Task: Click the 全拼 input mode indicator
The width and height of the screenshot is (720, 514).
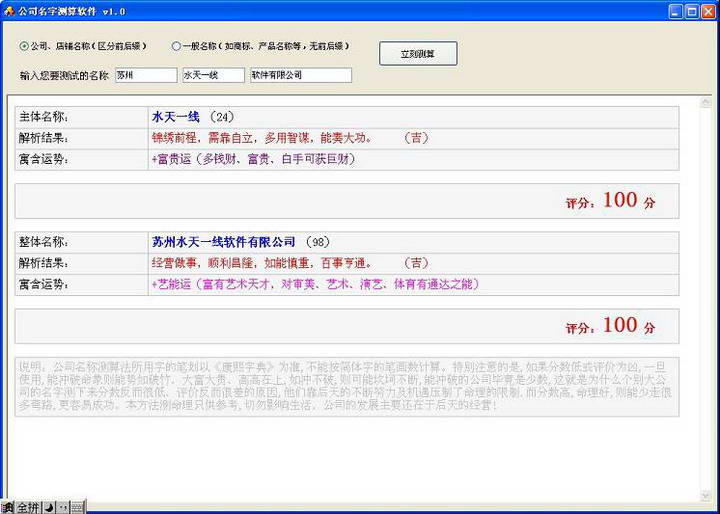Action: coord(28,507)
